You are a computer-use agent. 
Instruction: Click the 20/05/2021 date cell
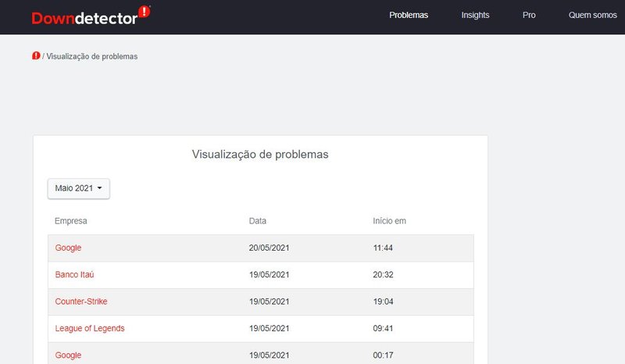[269, 248]
